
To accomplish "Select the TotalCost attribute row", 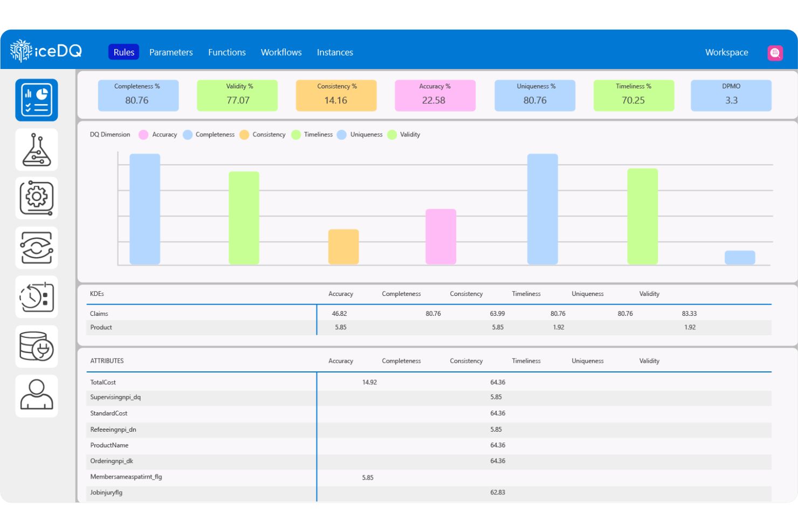I will point(429,382).
